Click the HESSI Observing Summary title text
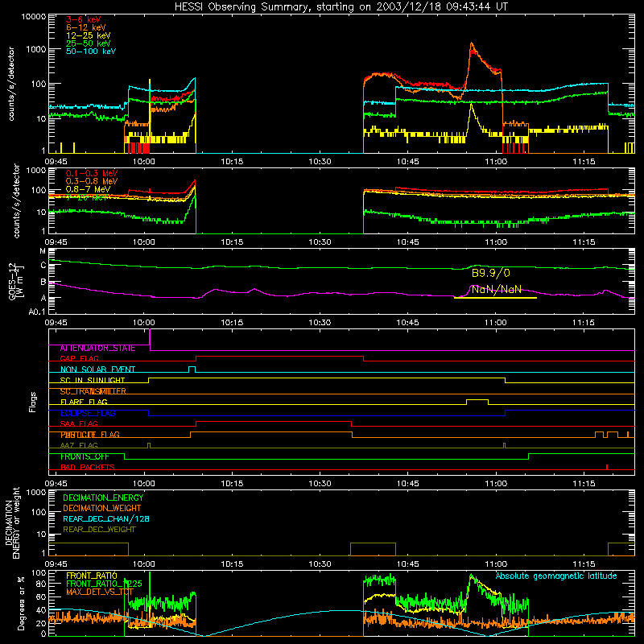The height and width of the screenshot is (644, 644). 341,7
